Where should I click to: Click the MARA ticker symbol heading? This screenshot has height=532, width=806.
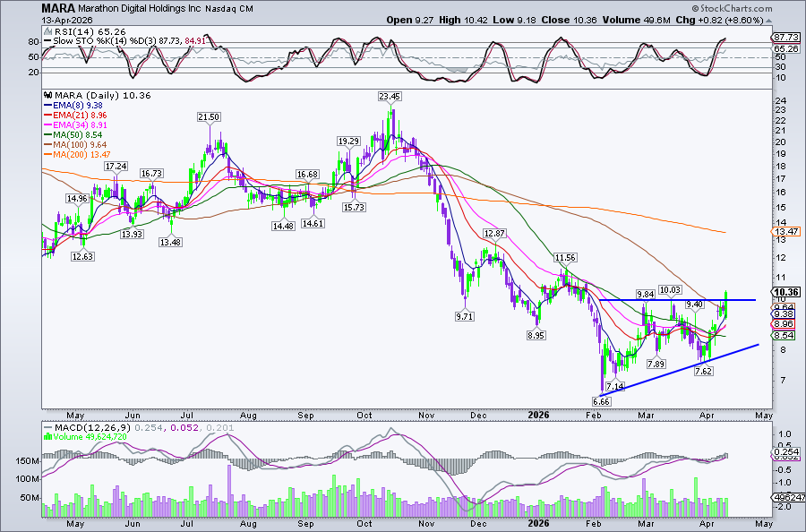[x=58, y=8]
